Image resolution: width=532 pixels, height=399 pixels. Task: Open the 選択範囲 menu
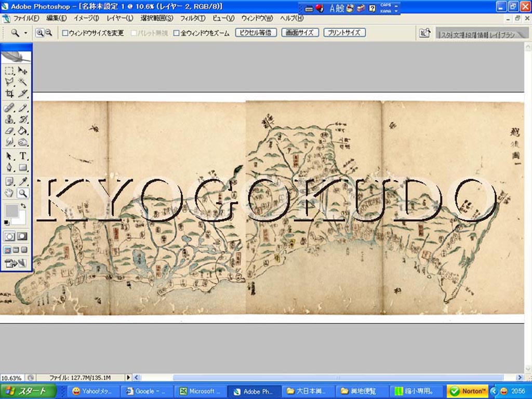pyautogui.click(x=157, y=18)
